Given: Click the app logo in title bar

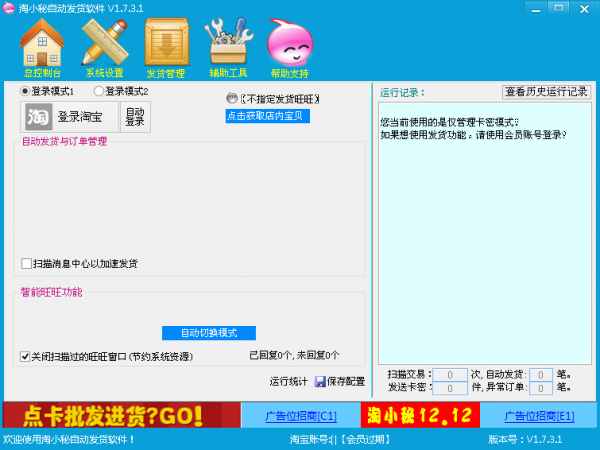Looking at the screenshot, I should tap(9, 8).
